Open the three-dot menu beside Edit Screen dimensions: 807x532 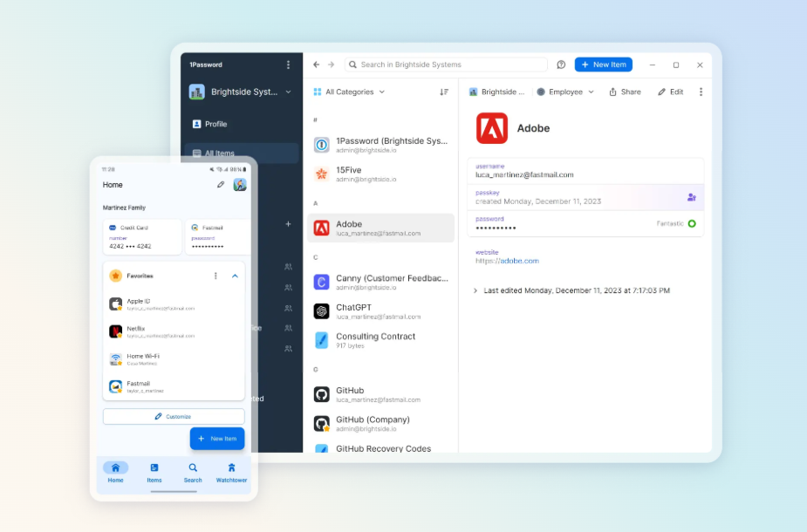pos(701,92)
